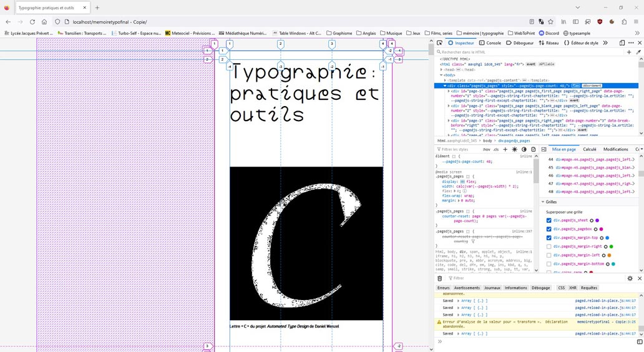Toggle the three-pane inspector sidebar icon
The image size is (644, 352).
coord(544,150)
